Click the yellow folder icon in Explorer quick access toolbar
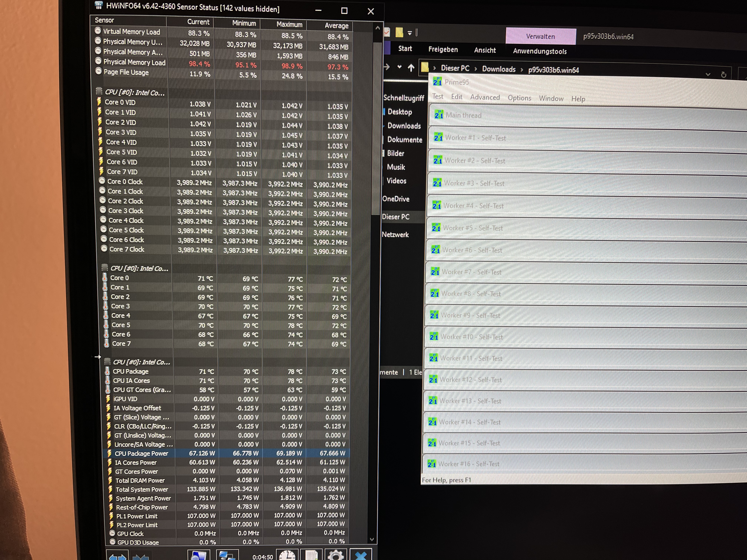The height and width of the screenshot is (560, 747). [399, 32]
